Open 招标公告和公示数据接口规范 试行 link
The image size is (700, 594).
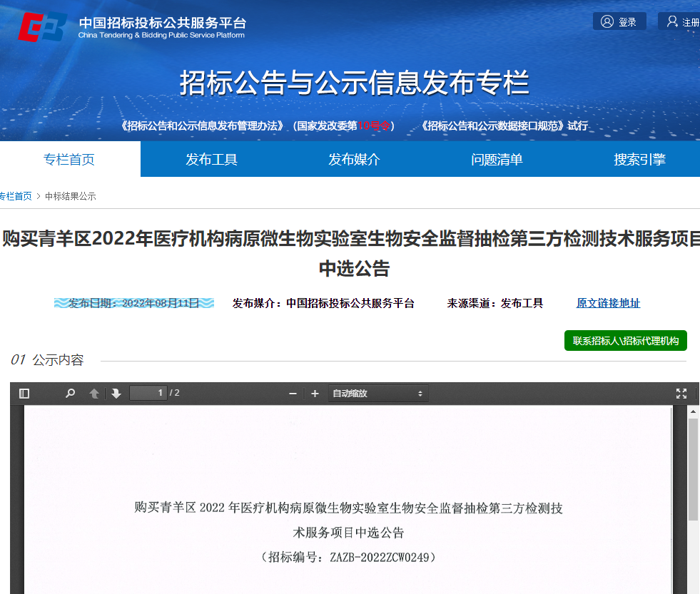pyautogui.click(x=504, y=126)
